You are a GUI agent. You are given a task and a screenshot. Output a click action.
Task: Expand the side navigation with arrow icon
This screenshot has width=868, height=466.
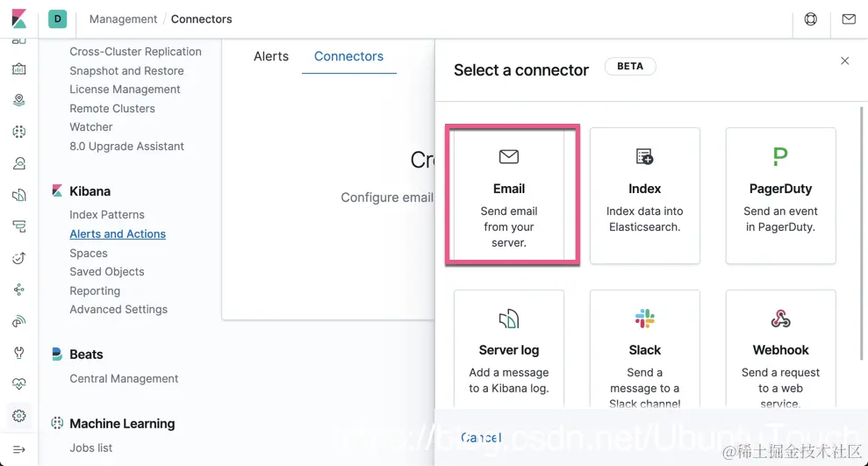click(18, 449)
